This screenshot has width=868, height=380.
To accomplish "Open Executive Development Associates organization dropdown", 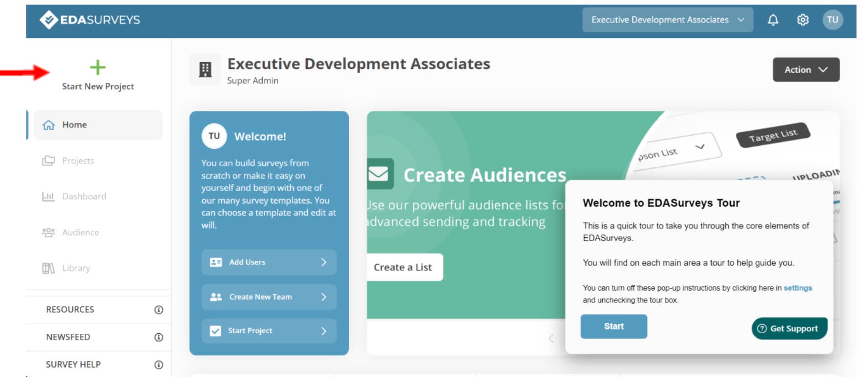I will pos(668,19).
